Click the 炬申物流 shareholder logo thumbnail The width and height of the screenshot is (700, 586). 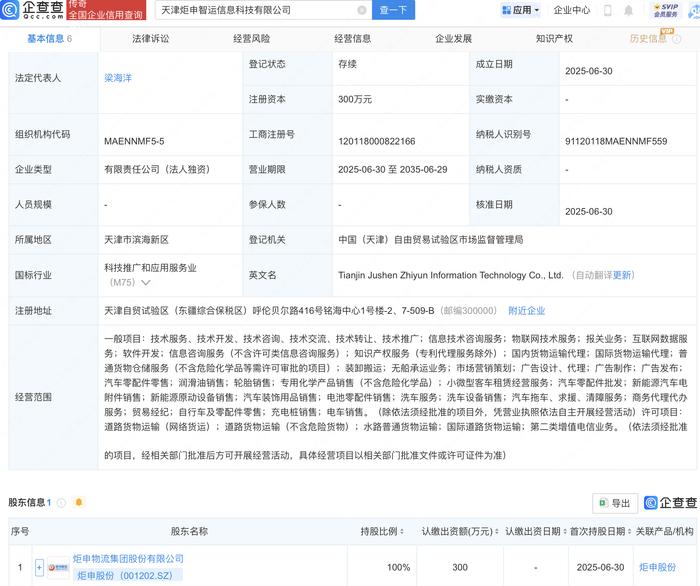tap(58, 567)
